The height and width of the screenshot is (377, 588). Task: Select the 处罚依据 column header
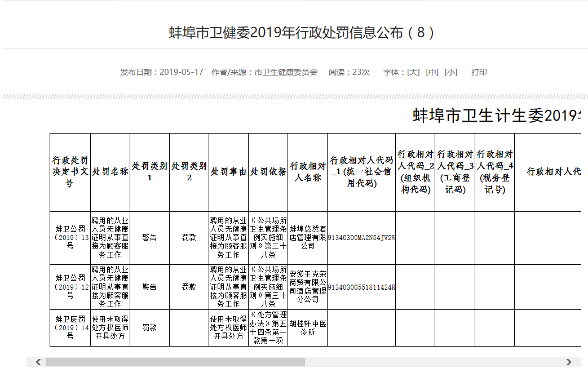(268, 172)
